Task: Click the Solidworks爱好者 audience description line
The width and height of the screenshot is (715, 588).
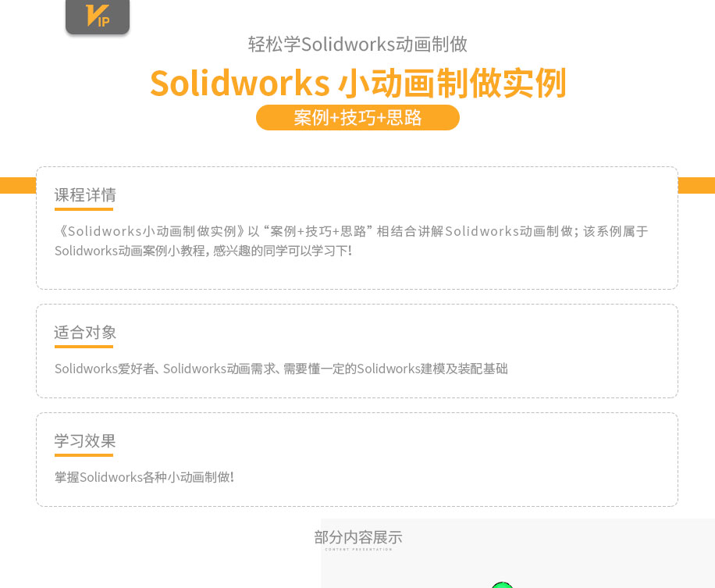Action: click(x=281, y=369)
